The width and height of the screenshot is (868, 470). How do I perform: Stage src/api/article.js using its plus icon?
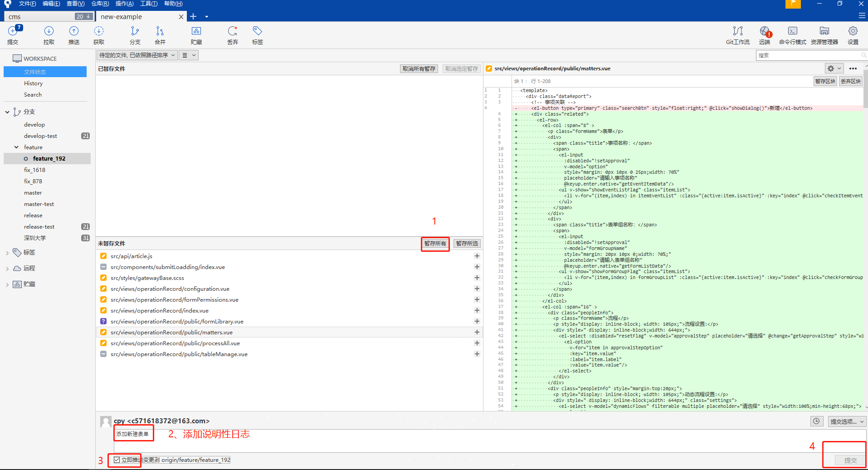pos(477,256)
